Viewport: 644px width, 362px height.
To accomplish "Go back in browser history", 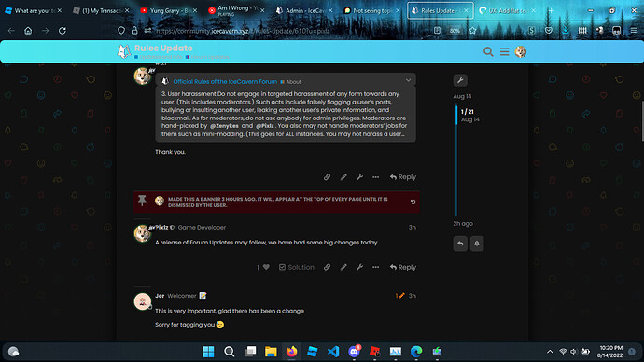I will coord(11,31).
